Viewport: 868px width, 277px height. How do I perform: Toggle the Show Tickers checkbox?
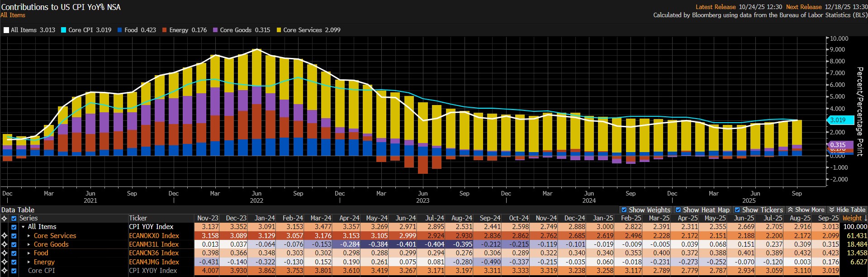737,210
